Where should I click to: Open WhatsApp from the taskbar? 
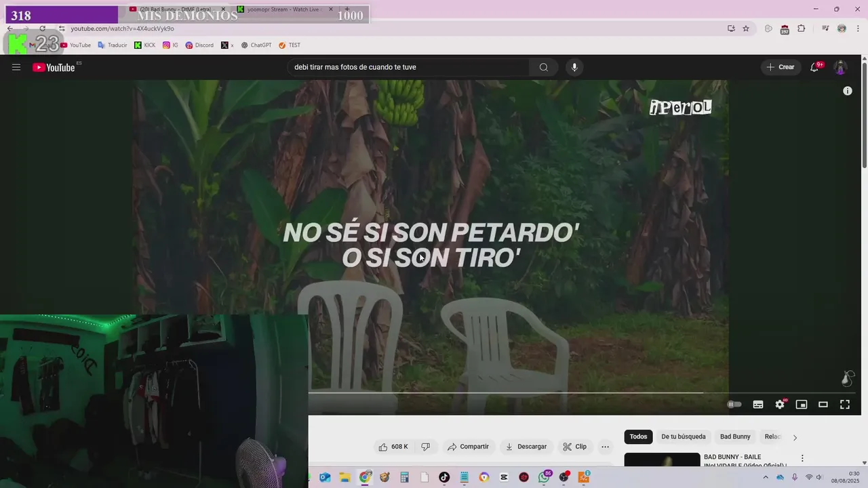pos(544,477)
